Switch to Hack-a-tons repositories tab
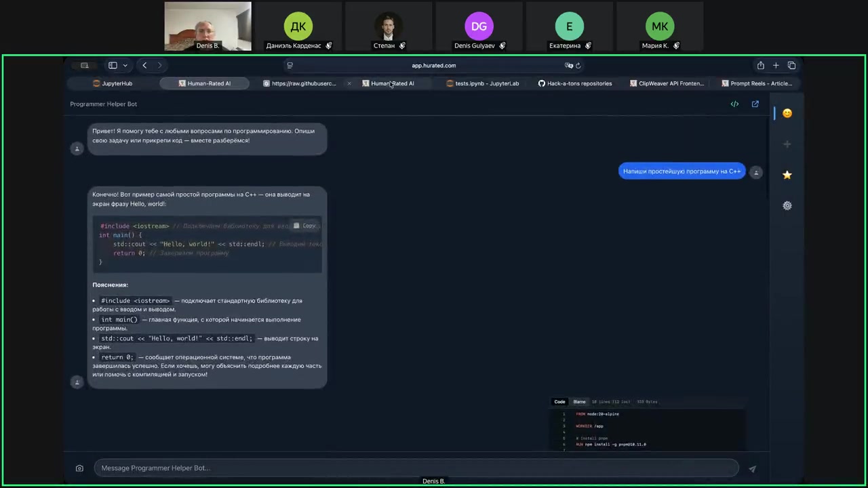Viewport: 868px width, 488px height. tap(574, 83)
